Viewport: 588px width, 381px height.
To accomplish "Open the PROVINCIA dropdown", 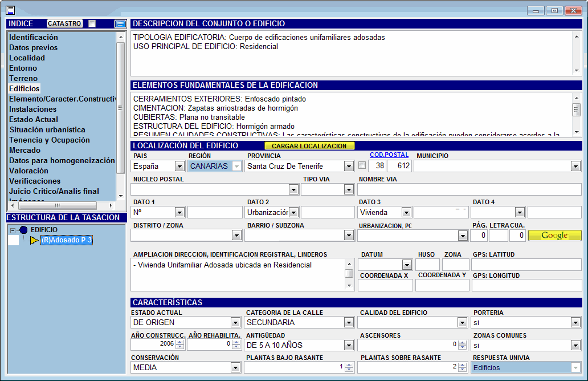I will 349,167.
